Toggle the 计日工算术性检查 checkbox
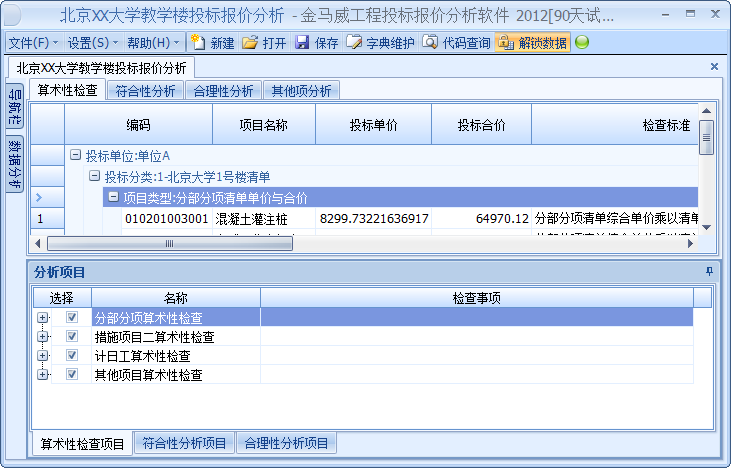731x468 pixels. 71,356
